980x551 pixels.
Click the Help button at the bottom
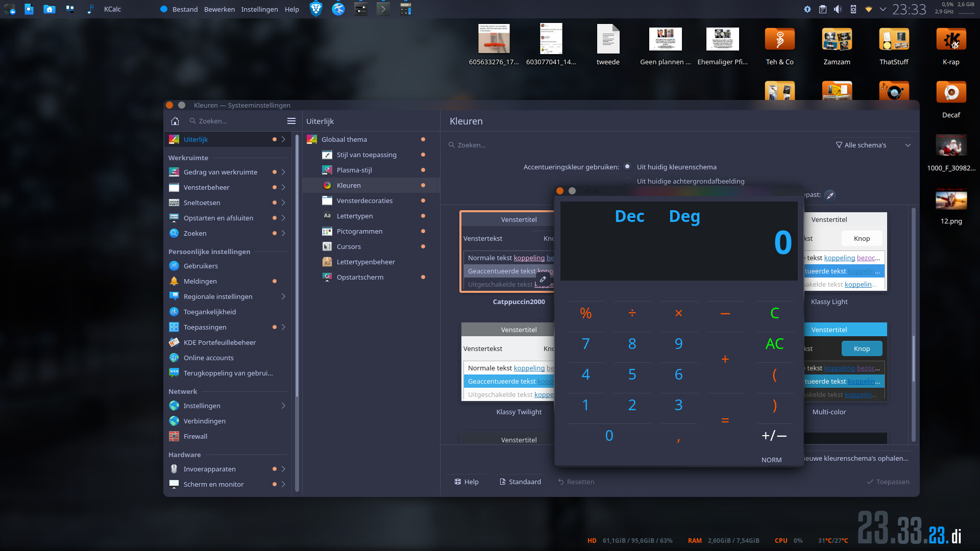tap(466, 482)
